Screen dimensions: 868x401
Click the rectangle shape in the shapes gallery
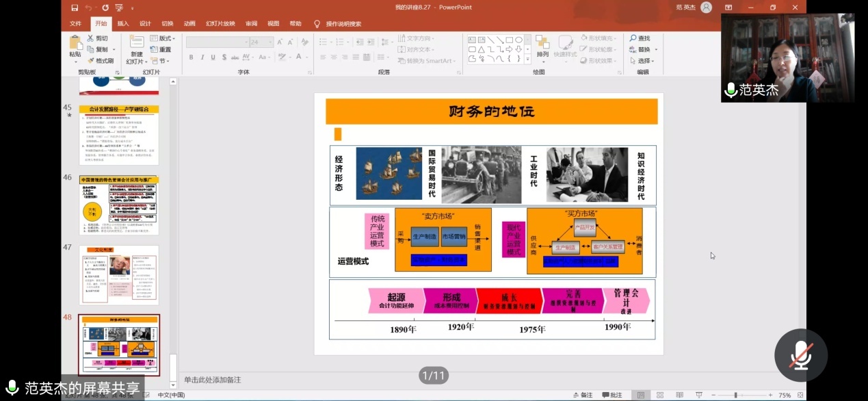point(508,40)
